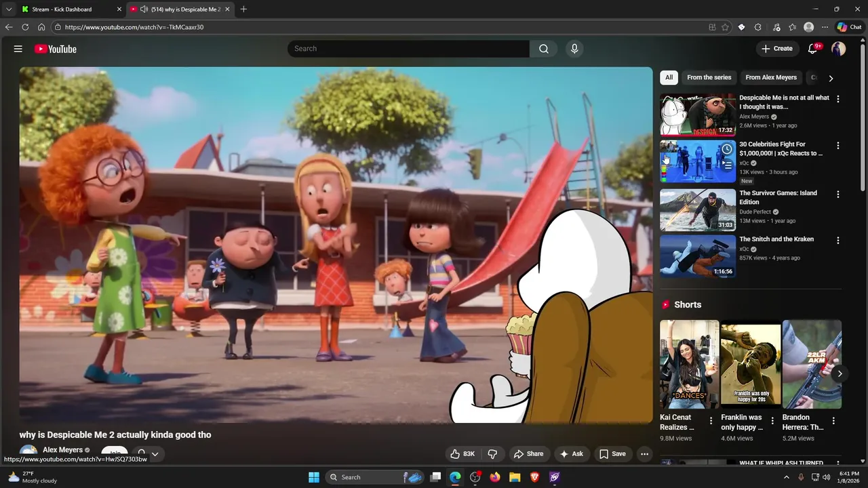Open browser extensions puzzle icon
868x488 pixels.
(758, 27)
